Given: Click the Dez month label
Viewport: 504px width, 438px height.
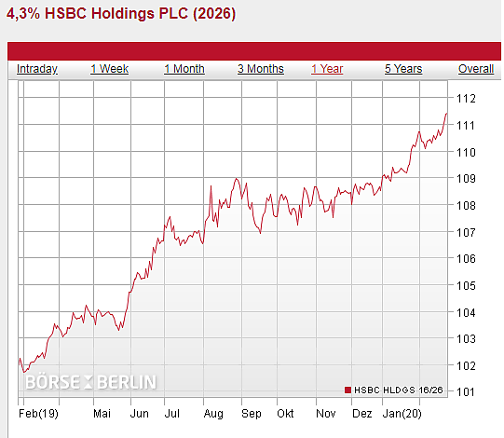Looking at the screenshot, I should pyautogui.click(x=361, y=413).
